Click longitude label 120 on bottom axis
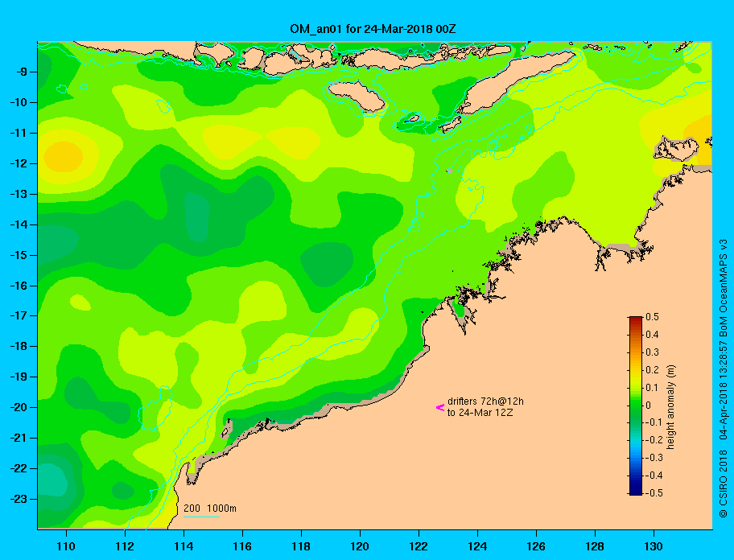The width and height of the screenshot is (734, 560). [360, 546]
